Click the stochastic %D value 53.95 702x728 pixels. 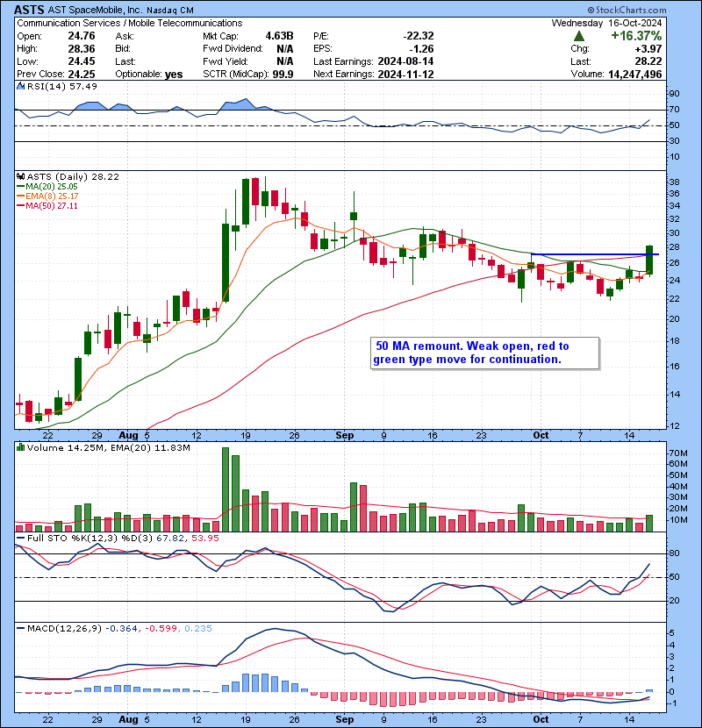[x=204, y=539]
